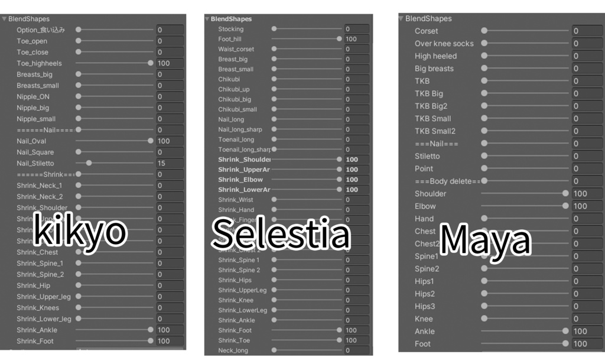
Task: Select the Foot_hill value field
Action: coord(356,39)
